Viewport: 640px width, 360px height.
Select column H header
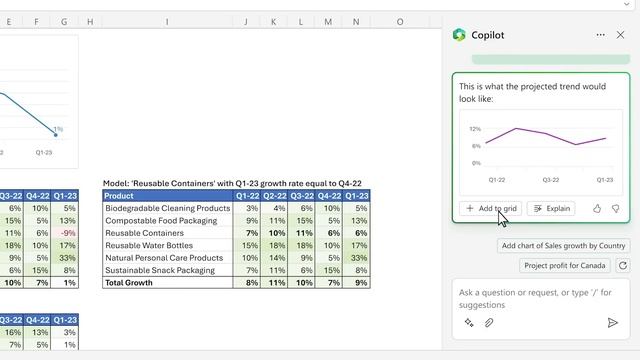(x=90, y=22)
